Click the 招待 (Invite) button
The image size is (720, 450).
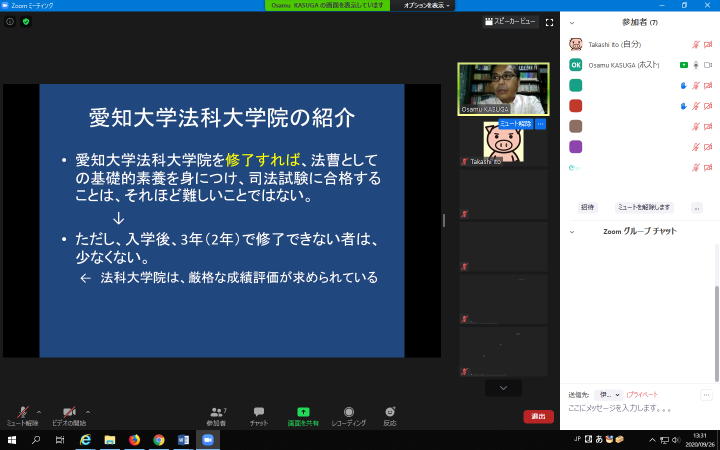(588, 207)
